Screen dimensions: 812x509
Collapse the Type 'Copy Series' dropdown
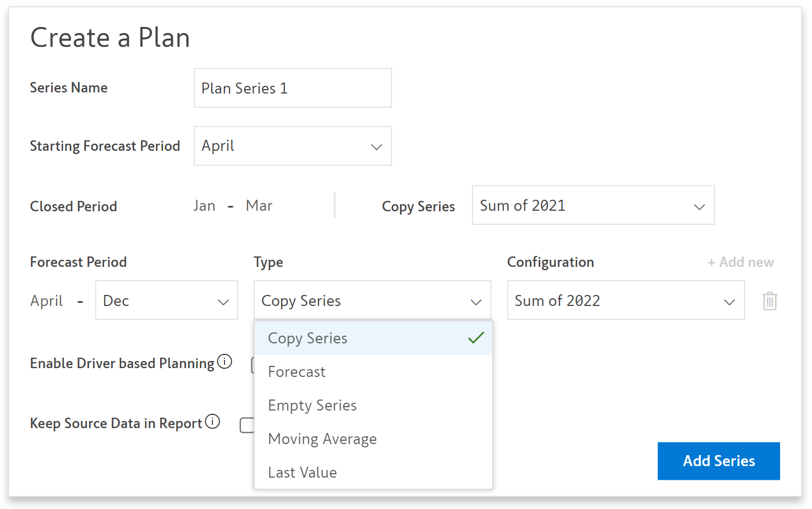372,300
